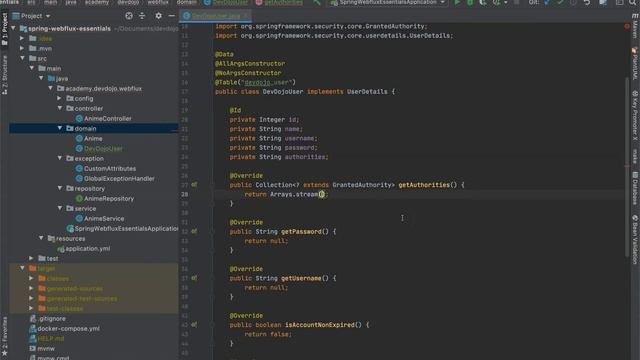This screenshot has width=640, height=360.
Task: Collapse the repository package
Action: tap(60, 188)
